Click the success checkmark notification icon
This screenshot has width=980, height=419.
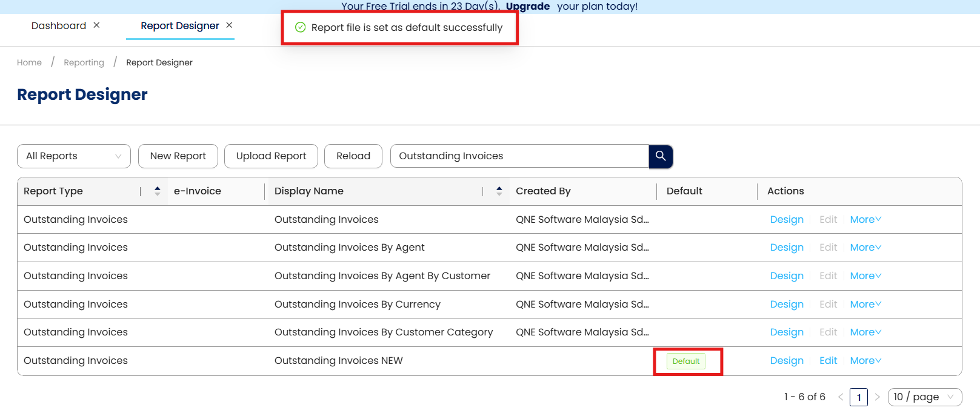click(x=300, y=27)
